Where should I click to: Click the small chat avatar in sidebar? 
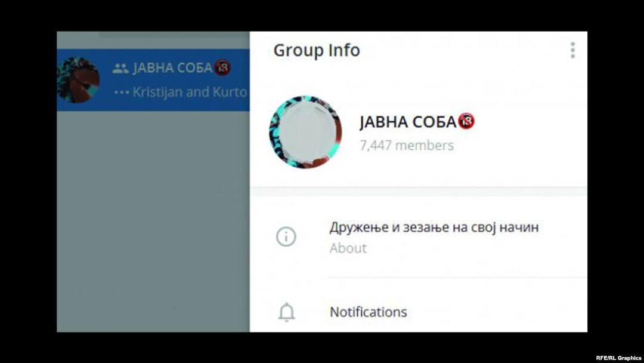coord(78,80)
